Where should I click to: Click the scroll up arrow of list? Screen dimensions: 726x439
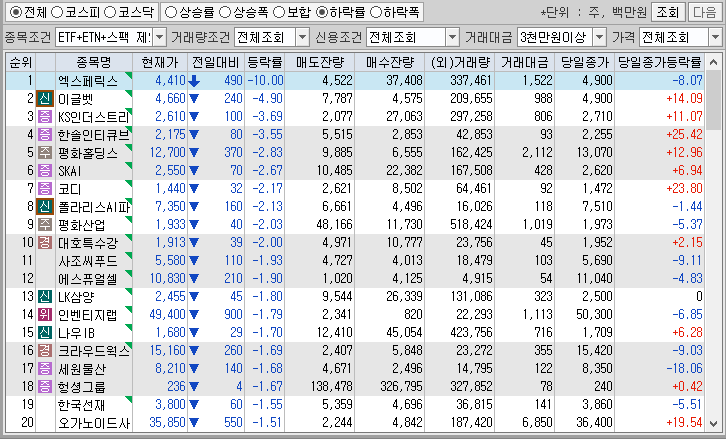713,62
